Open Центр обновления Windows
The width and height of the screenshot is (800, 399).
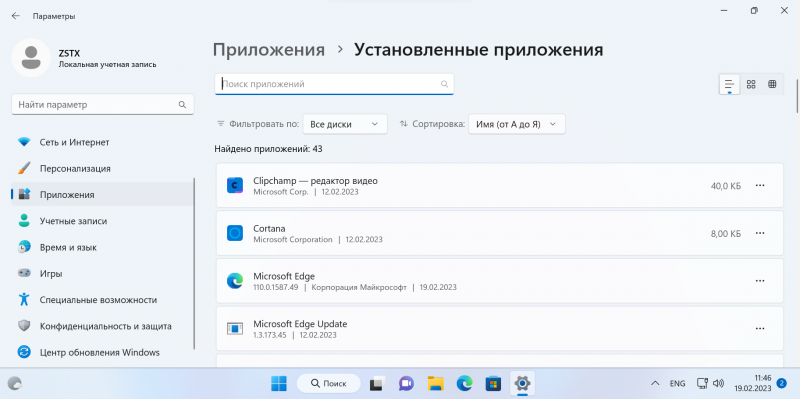(102, 353)
